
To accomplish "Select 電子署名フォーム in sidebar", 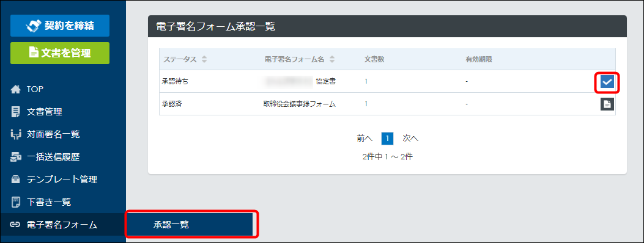I will 62,225.
